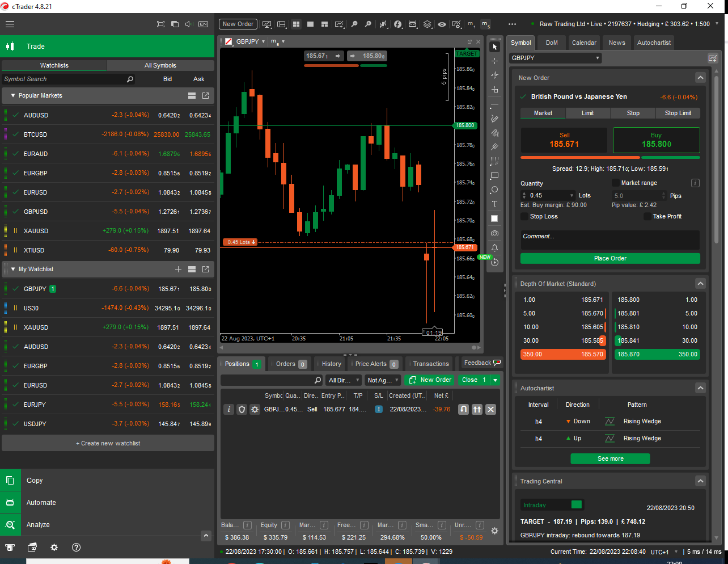Collapse the Popular Markets group
Image resolution: width=728 pixels, height=564 pixels.
13,95
